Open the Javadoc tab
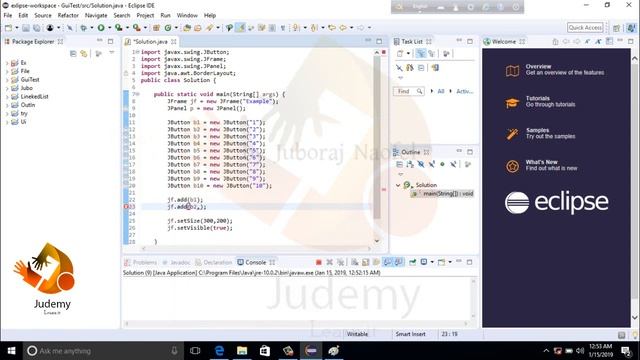The height and width of the screenshot is (360, 640). (176, 262)
